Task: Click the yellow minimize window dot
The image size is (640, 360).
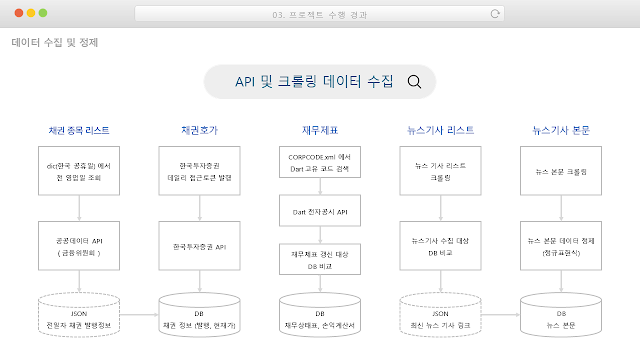Action: coord(31,13)
